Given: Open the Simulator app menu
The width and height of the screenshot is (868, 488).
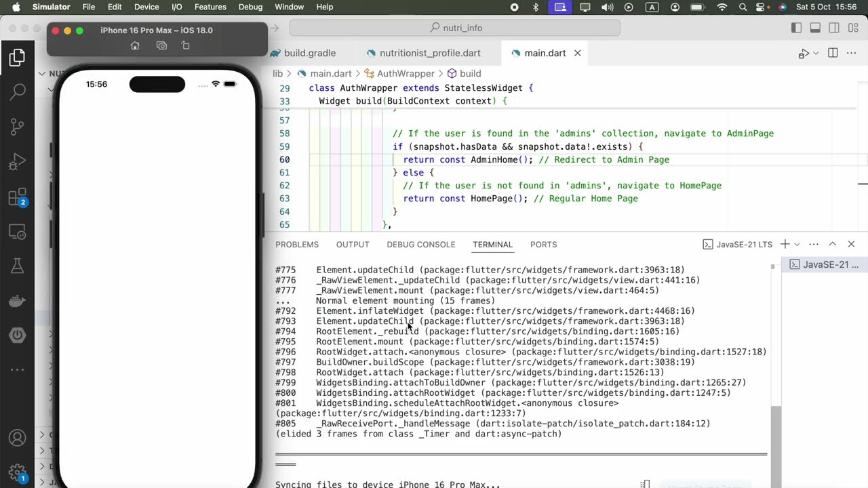Looking at the screenshot, I should click(52, 7).
